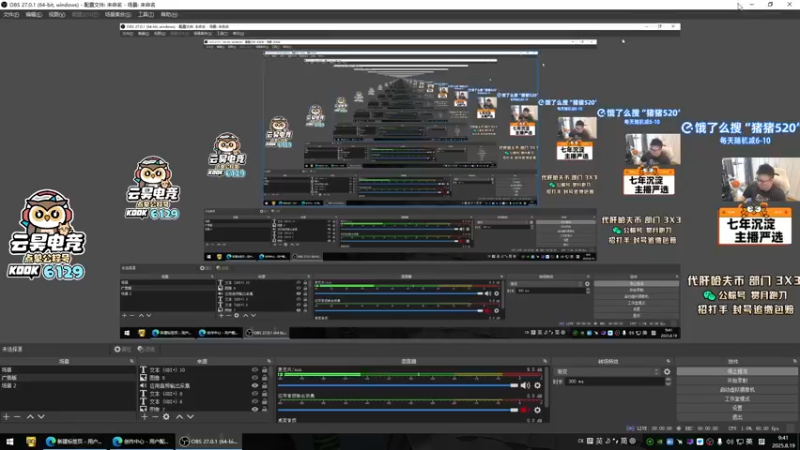Screen dimensions: 800x450
Task: Decrease transition duration with the down stepper
Action: click(x=668, y=384)
